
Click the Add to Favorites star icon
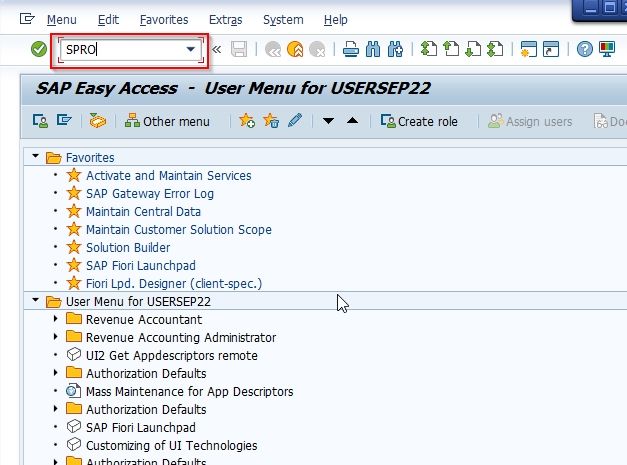pos(247,121)
